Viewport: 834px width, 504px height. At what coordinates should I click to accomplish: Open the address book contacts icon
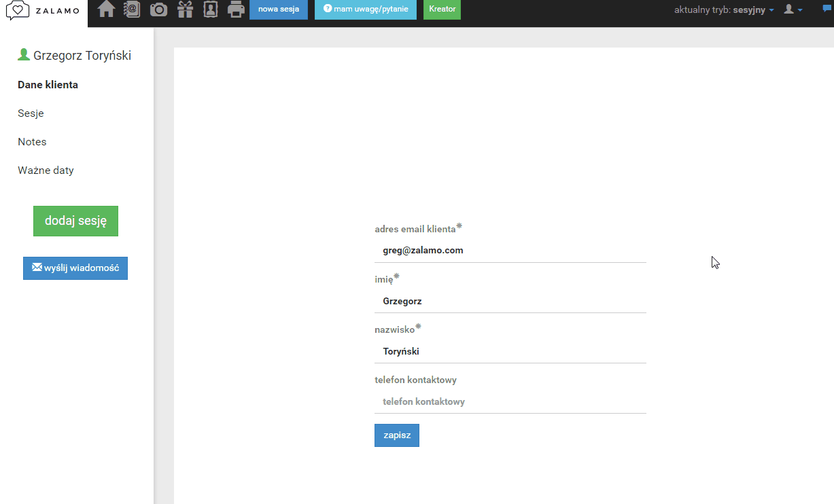coord(132,10)
